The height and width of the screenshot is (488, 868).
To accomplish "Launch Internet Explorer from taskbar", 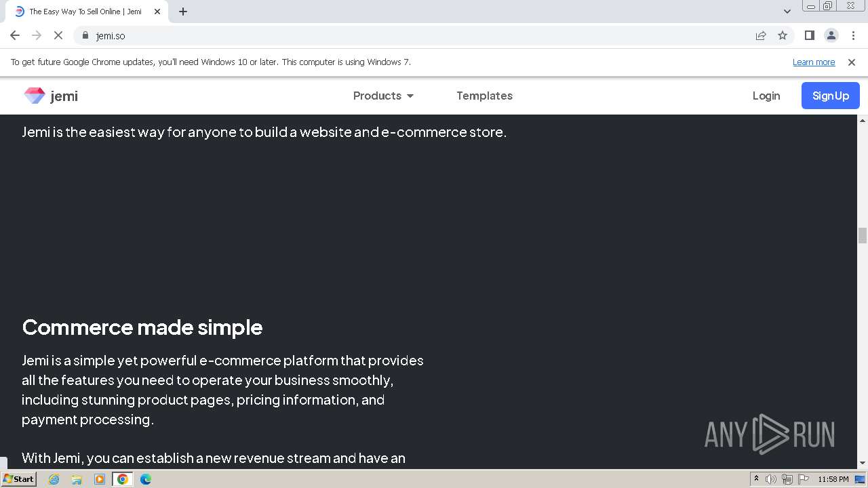I will point(54,479).
